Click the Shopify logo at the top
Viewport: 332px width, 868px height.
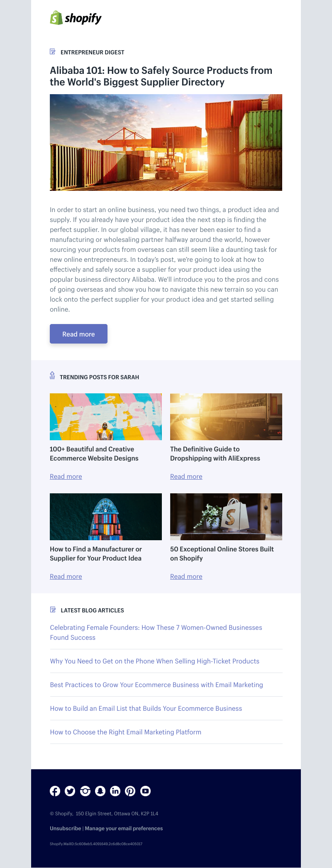[x=76, y=18]
